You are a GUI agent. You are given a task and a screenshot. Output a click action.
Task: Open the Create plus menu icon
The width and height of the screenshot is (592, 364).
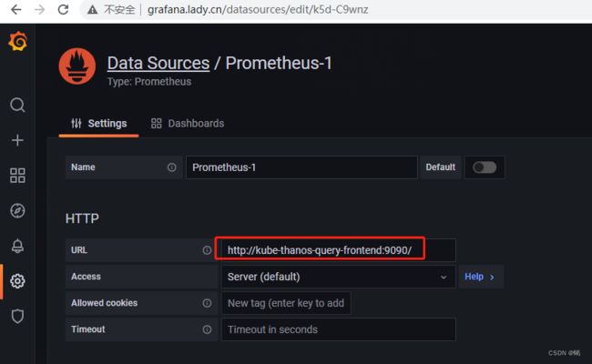pos(17,140)
